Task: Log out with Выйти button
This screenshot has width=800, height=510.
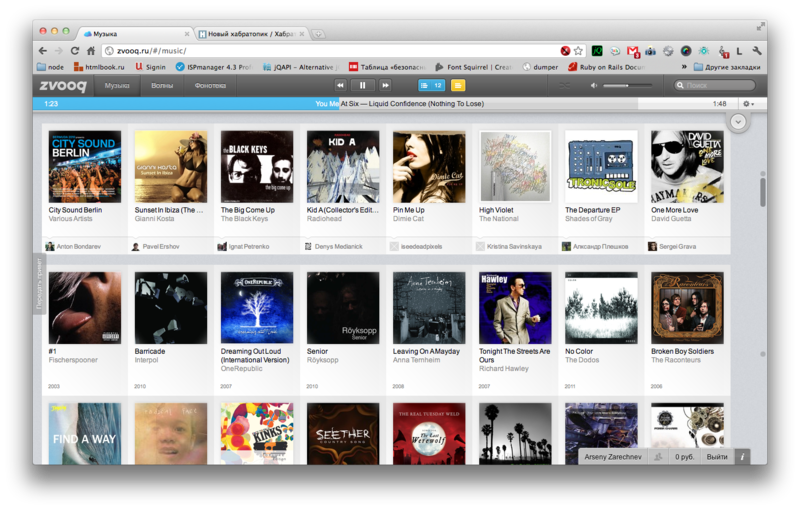Action: tap(717, 457)
